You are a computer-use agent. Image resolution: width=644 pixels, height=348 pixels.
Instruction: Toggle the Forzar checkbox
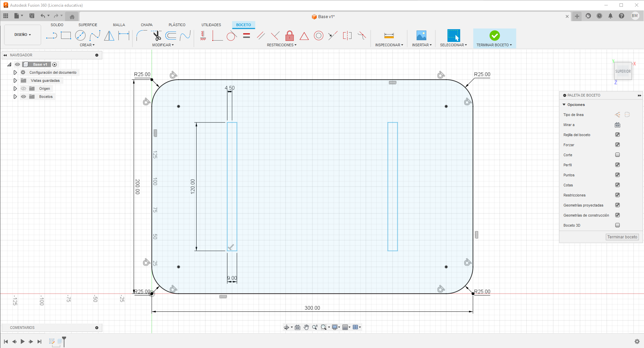[618, 145]
